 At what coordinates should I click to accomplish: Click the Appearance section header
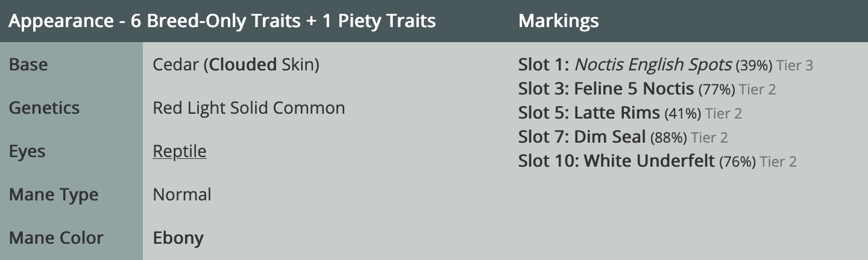(222, 21)
